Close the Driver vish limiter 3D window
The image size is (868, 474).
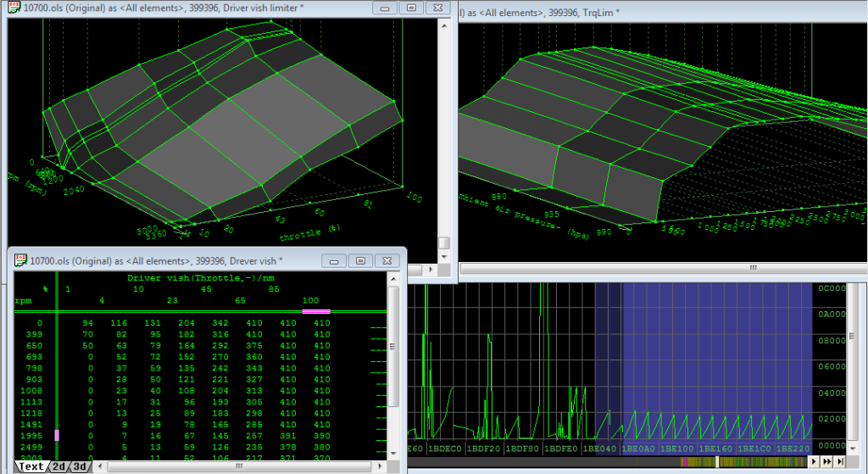(438, 8)
